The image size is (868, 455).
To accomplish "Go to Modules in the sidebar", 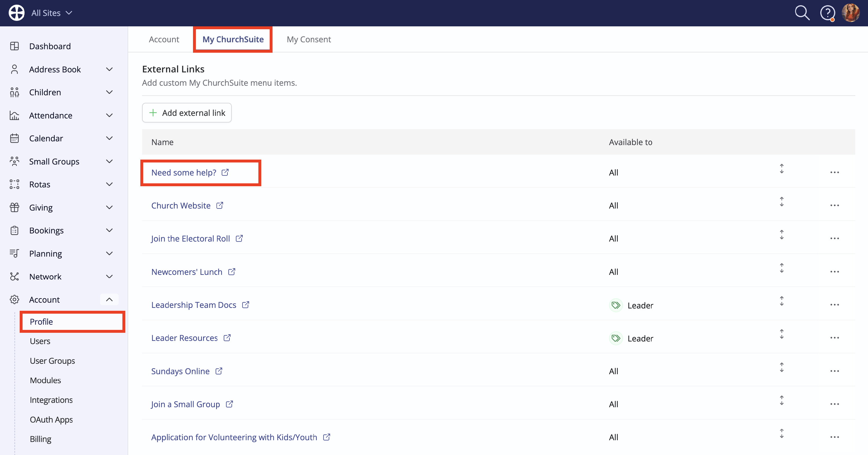I will tap(45, 380).
